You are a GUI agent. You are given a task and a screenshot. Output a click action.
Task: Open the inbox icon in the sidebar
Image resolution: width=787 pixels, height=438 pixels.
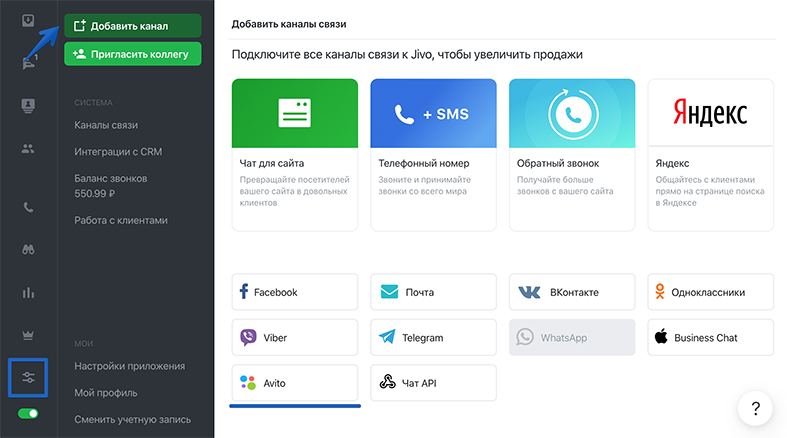click(28, 21)
